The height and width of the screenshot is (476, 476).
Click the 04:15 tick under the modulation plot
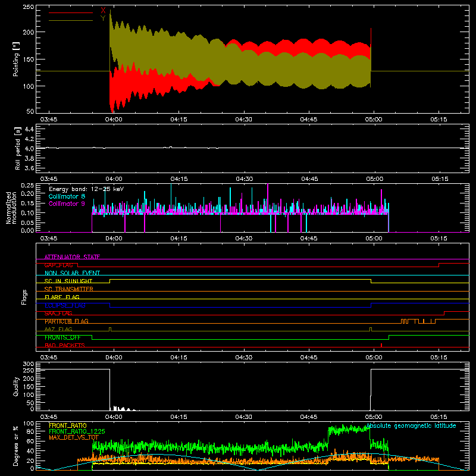point(178,239)
